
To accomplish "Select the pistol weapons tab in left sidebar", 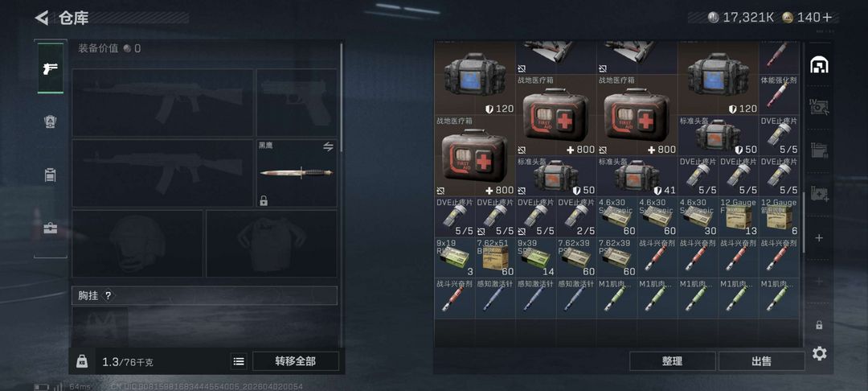I will click(51, 68).
